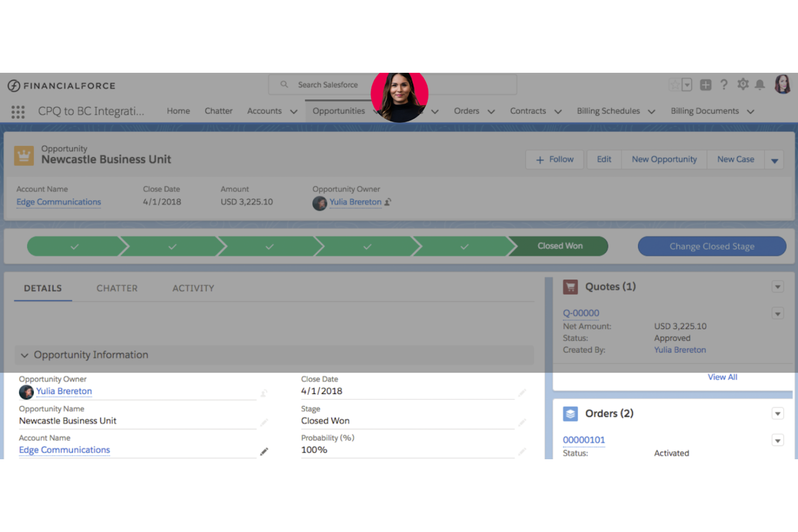Select the first completed path stage
The height and width of the screenshot is (532, 798).
[74, 246]
